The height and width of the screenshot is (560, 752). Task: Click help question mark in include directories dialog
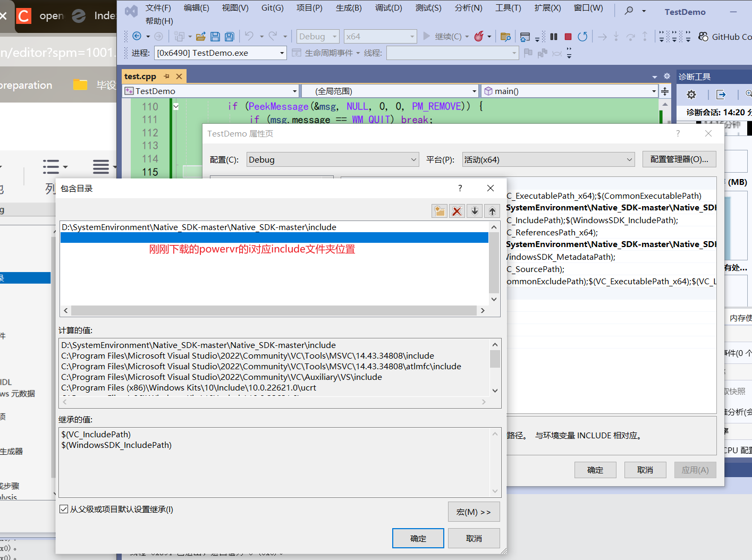pyautogui.click(x=460, y=188)
